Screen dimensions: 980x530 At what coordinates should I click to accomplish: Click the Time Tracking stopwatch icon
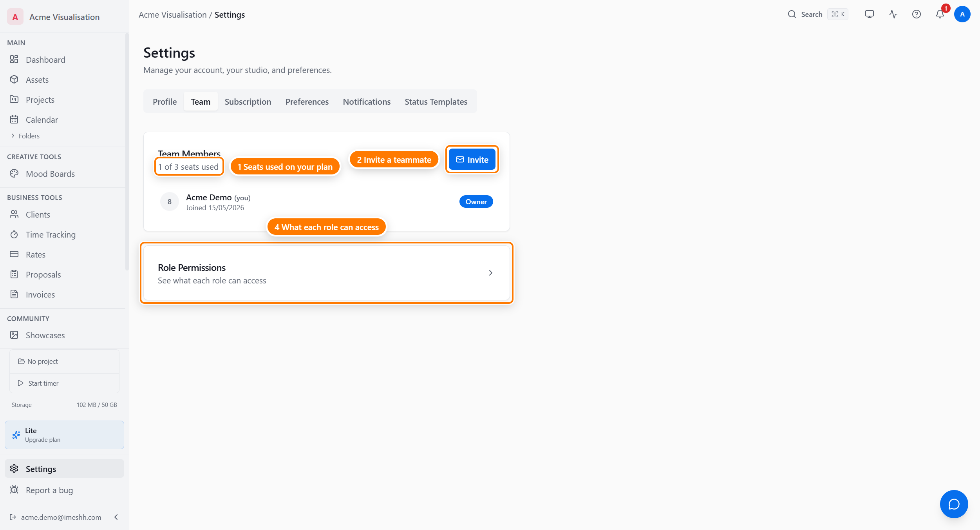(14, 234)
